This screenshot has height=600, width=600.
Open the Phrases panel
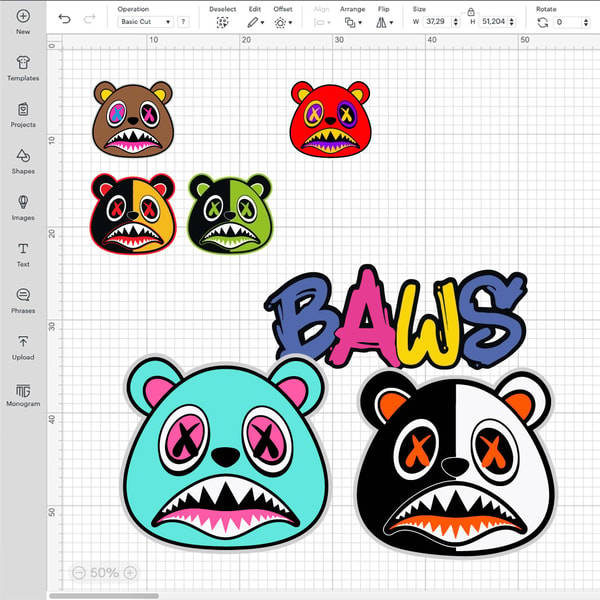(x=23, y=301)
